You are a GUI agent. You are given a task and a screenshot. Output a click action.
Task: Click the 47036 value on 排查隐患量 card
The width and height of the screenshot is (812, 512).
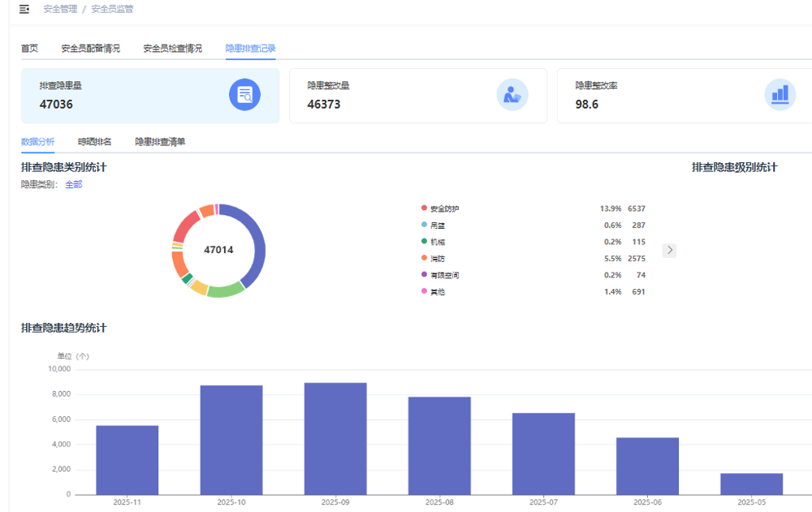click(x=56, y=105)
